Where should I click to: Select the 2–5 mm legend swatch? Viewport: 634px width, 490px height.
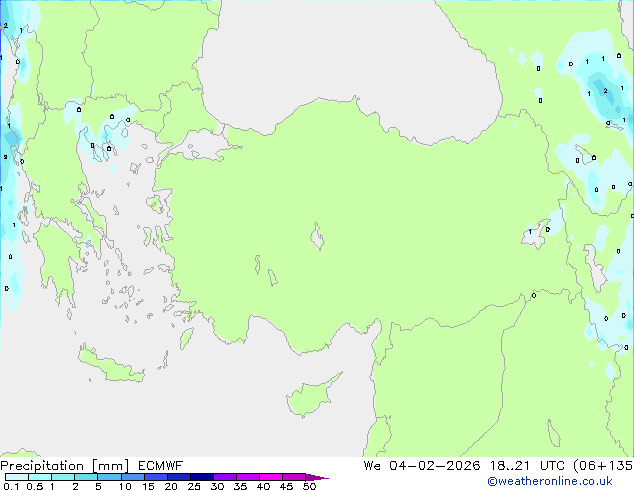point(86,477)
